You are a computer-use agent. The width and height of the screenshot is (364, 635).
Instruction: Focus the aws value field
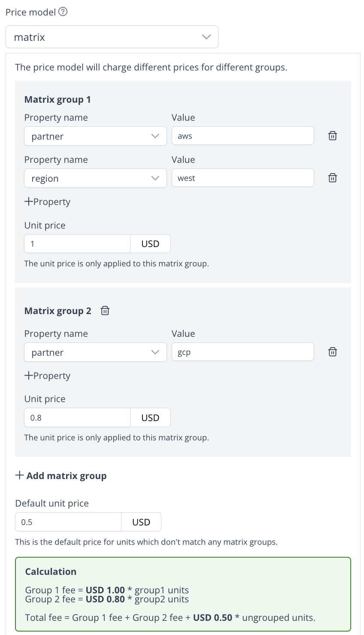coord(243,136)
